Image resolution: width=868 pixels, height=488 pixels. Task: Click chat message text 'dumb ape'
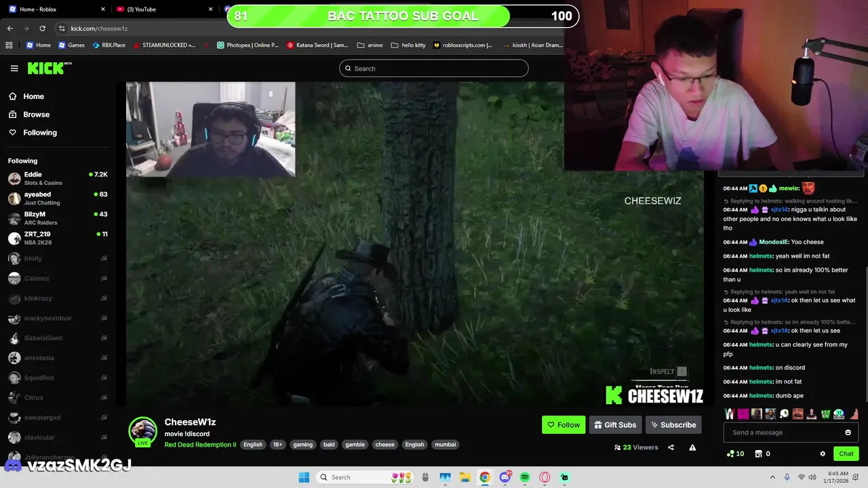[x=790, y=396]
